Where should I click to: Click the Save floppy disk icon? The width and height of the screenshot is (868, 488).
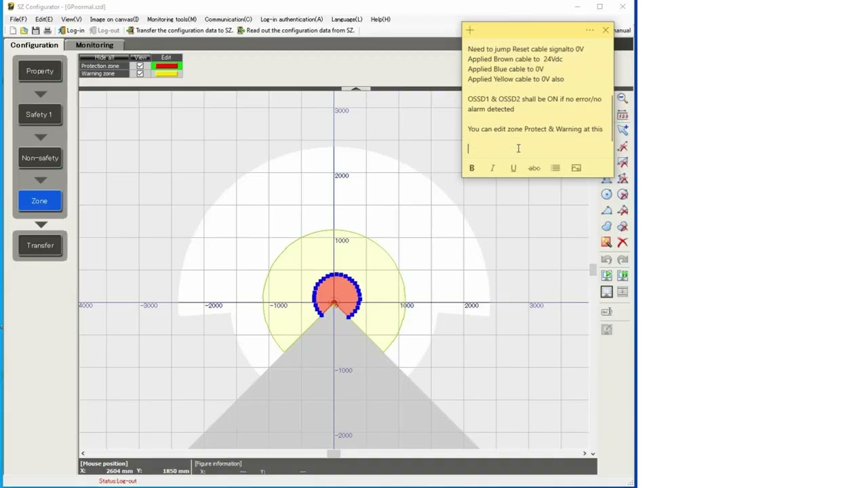pos(36,30)
